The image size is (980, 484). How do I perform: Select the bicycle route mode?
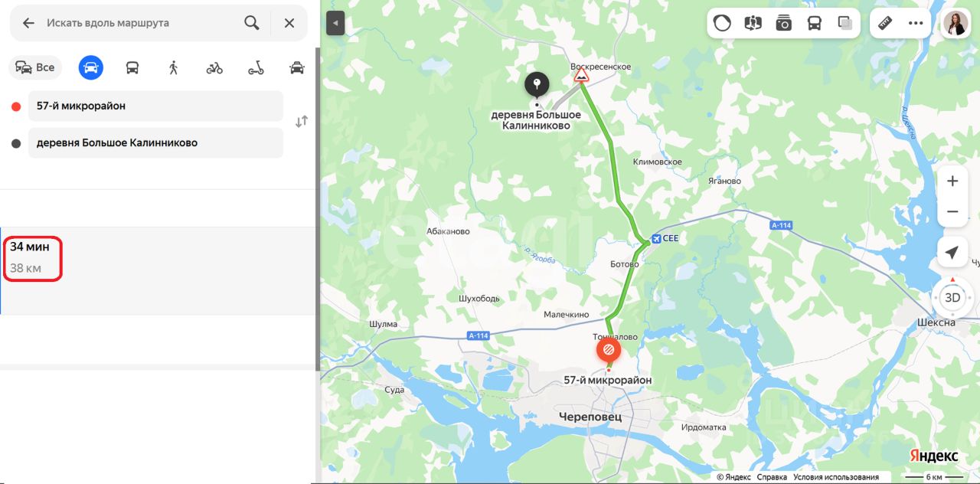pyautogui.click(x=214, y=67)
